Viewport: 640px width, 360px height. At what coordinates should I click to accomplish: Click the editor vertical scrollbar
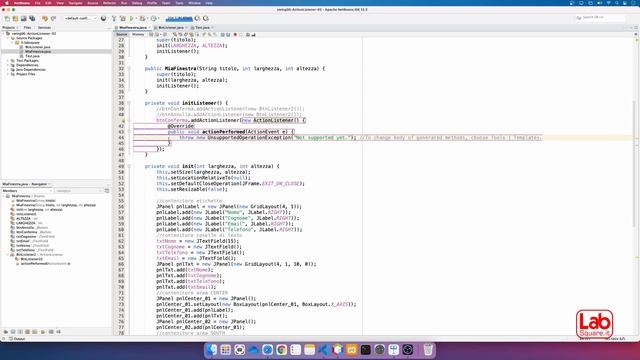pyautogui.click(x=634, y=163)
